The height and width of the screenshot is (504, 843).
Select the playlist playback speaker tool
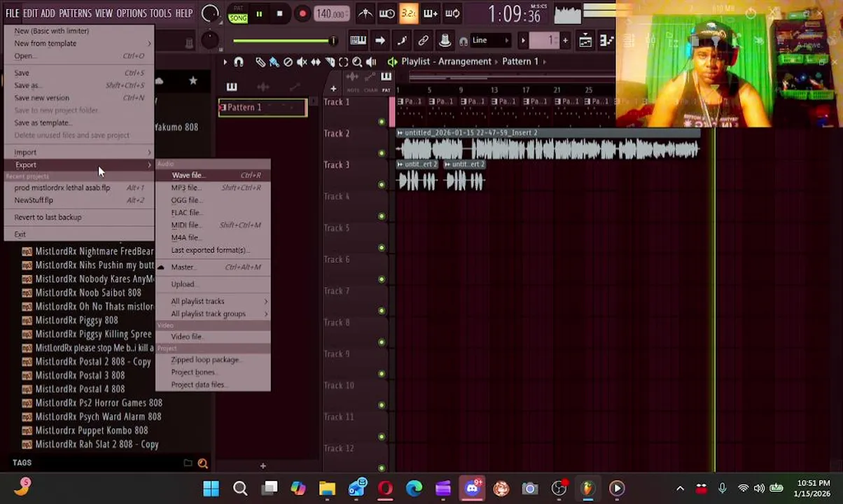371,62
